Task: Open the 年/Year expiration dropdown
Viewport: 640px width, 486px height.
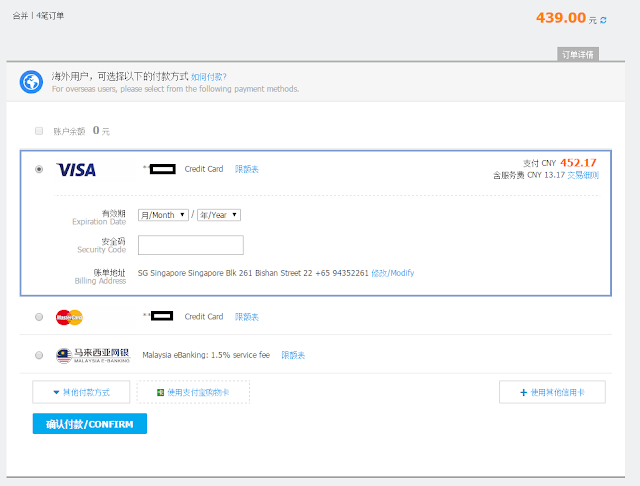Action: [219, 215]
